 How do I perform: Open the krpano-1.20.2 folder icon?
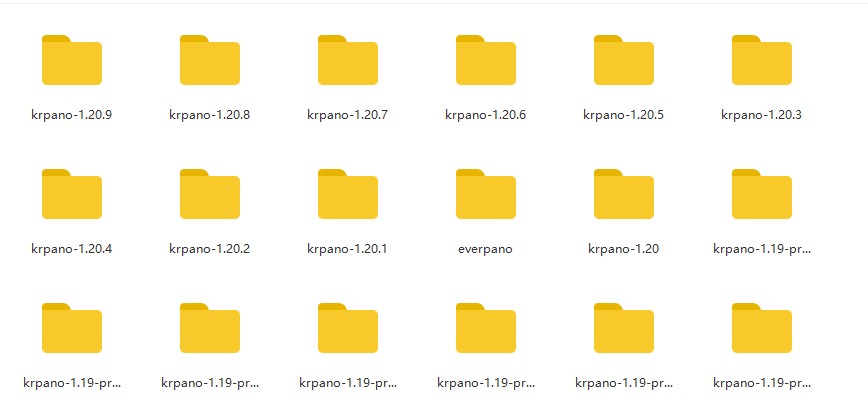pyautogui.click(x=209, y=194)
